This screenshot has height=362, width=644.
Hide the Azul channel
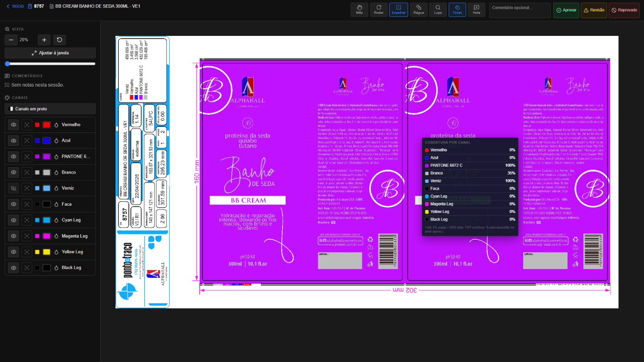(14, 141)
